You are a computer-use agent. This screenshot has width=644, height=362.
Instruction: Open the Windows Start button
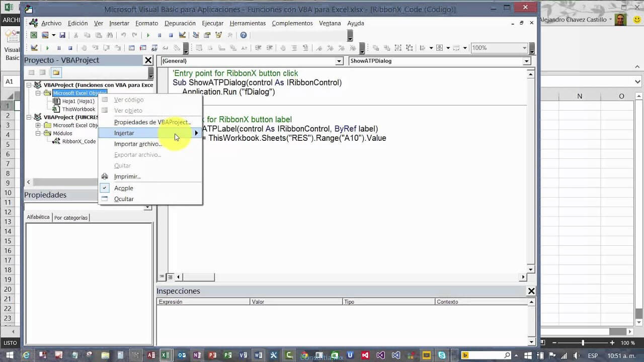(9, 355)
